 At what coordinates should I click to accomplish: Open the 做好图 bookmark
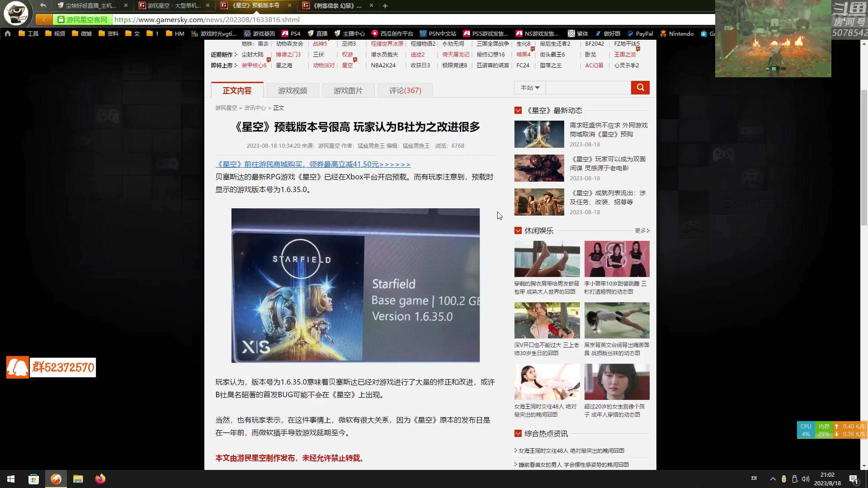tap(607, 33)
